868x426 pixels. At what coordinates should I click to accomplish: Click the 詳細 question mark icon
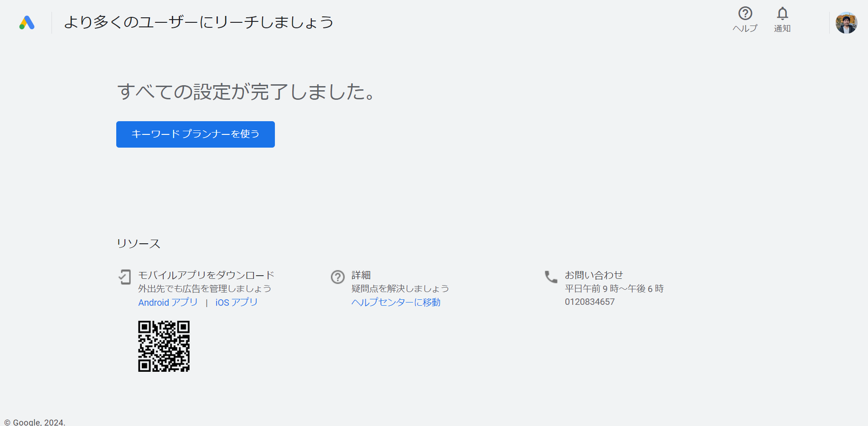click(x=338, y=277)
